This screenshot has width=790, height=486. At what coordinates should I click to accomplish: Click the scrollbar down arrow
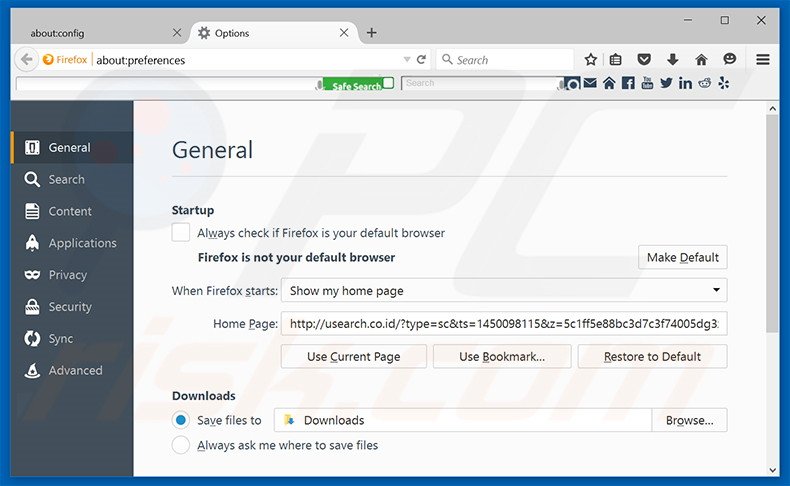tap(772, 470)
